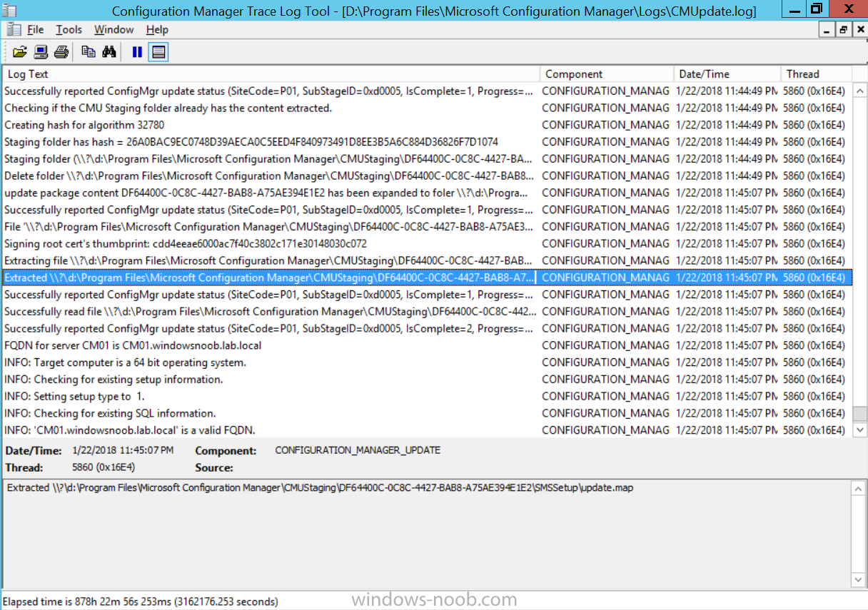
Task: Click the extracted update.map path in details text box
Action: coord(320,488)
